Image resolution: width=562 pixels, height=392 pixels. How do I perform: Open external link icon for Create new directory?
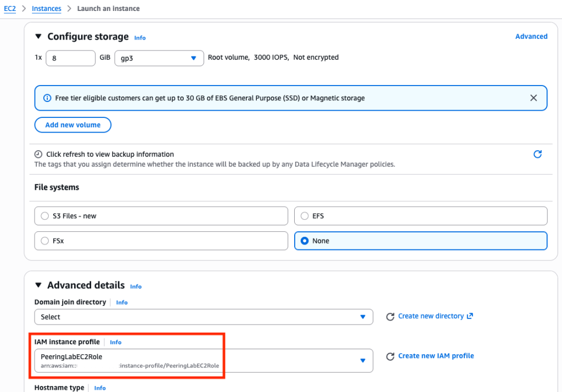[470, 316]
